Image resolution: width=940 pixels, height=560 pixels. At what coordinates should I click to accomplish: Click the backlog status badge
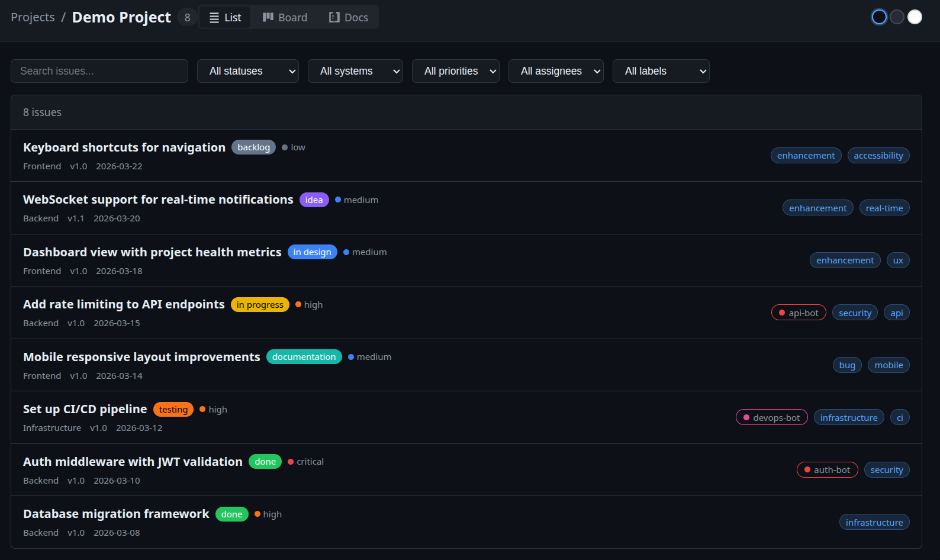253,147
